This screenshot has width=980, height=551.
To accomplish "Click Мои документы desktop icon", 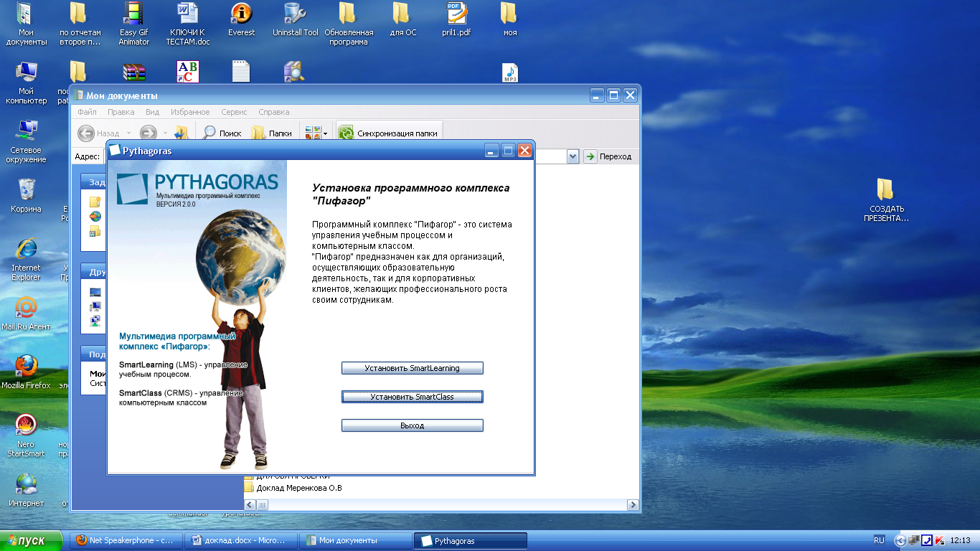I will [26, 24].
